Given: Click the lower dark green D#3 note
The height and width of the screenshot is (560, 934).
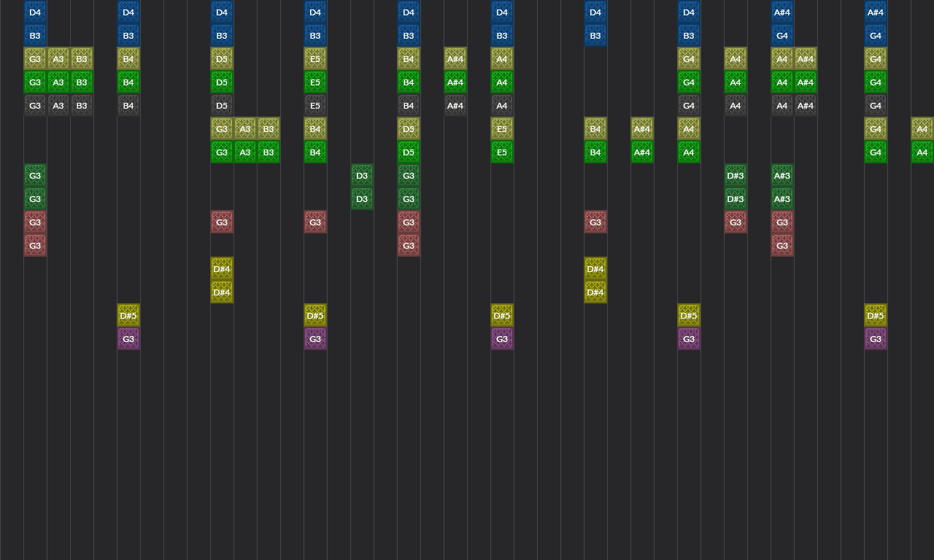Looking at the screenshot, I should (x=736, y=199).
